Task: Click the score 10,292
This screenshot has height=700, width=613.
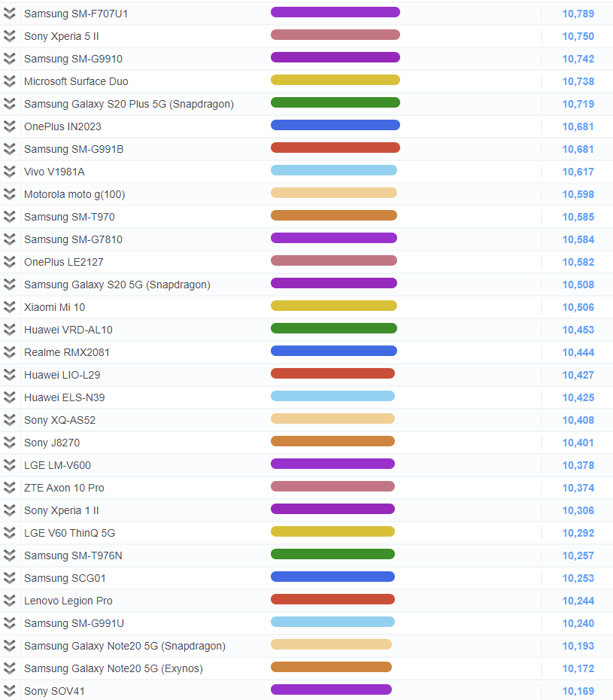Action: [x=578, y=533]
